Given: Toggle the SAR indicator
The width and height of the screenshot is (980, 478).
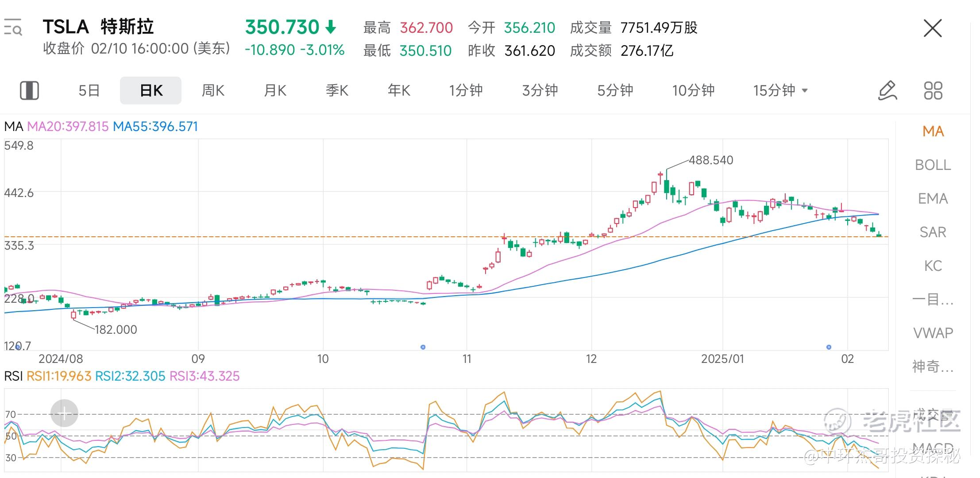Looking at the screenshot, I should (x=933, y=232).
